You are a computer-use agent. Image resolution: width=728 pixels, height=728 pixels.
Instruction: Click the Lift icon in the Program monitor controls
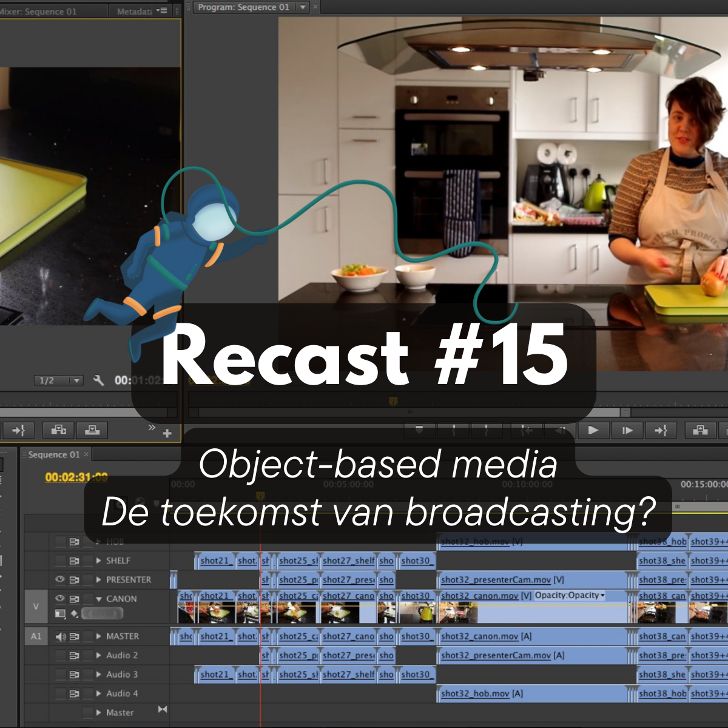(x=699, y=431)
